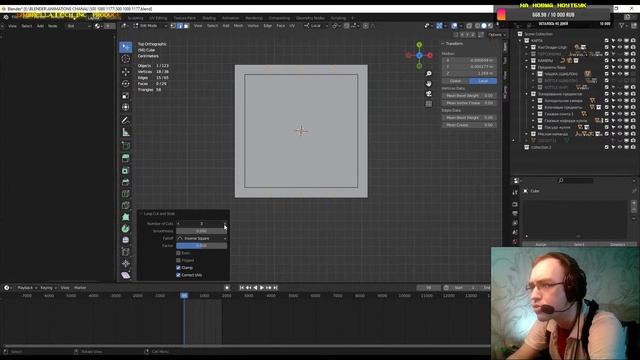Click the Factor slider
The width and height of the screenshot is (640, 360).
click(x=202, y=246)
